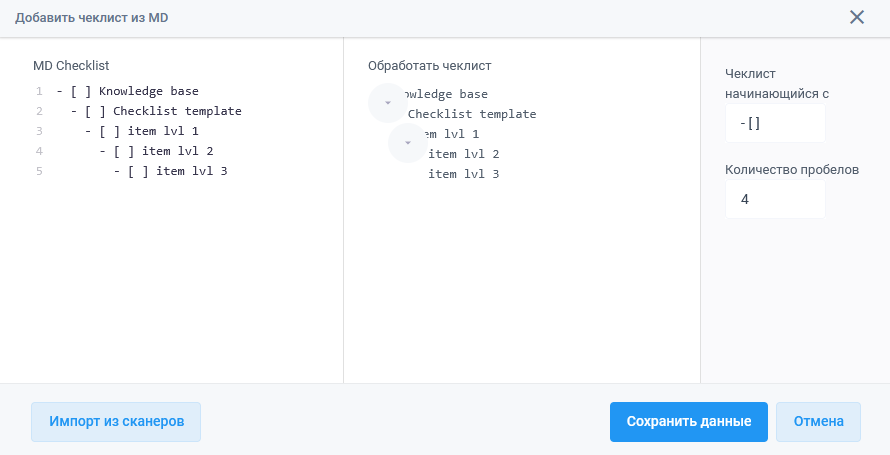Screen dimensions: 890x455
Task: Click line number 5 in editor gutter
Action: click(38, 171)
